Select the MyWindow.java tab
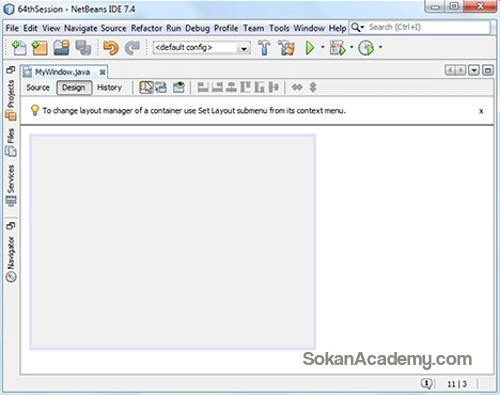The image size is (500, 395). point(63,72)
